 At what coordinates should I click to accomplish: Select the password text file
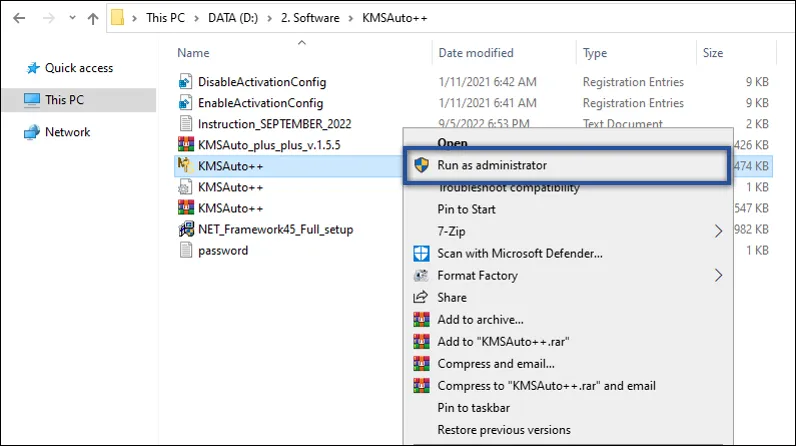point(222,250)
